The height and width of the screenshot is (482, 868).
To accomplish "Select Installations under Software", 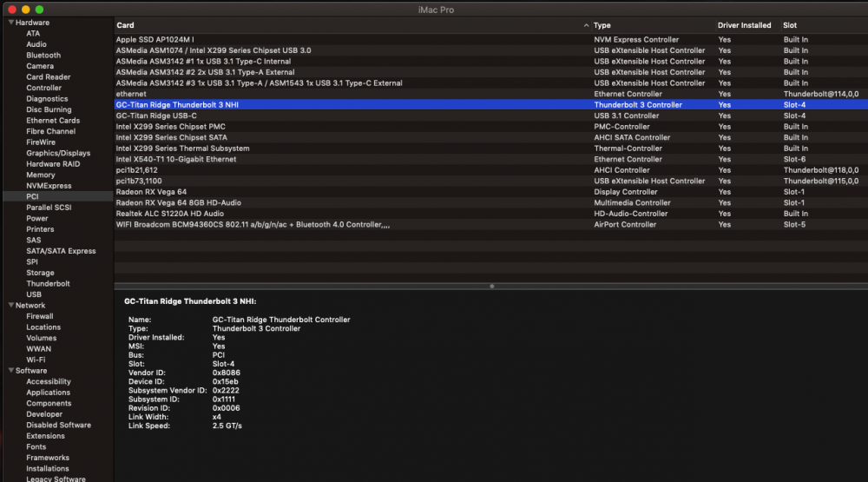I will pyautogui.click(x=48, y=468).
